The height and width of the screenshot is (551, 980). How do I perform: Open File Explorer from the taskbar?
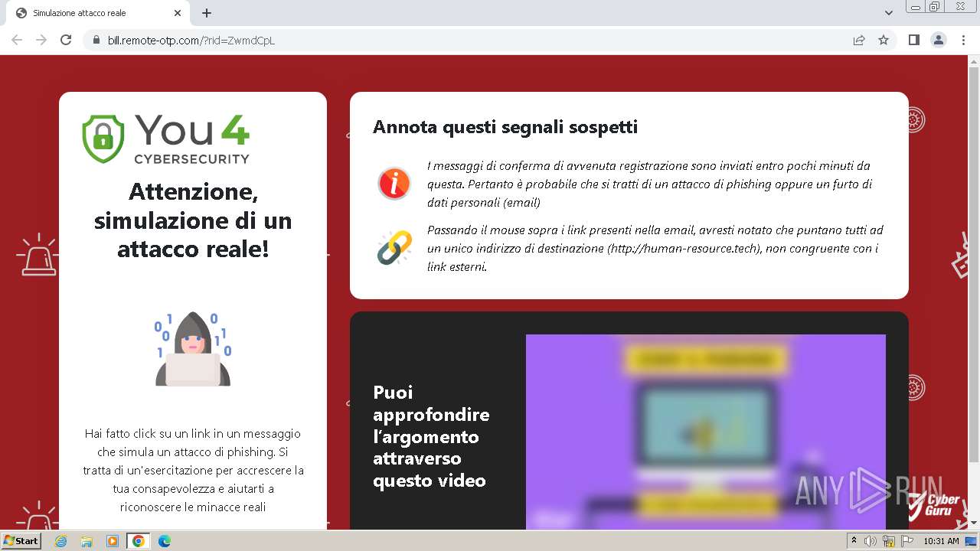(x=87, y=541)
